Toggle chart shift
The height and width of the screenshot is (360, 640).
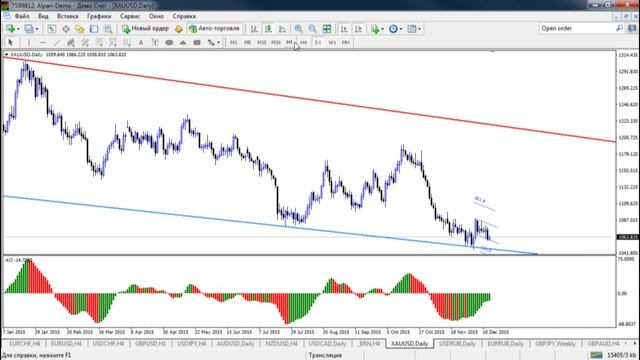(358, 29)
